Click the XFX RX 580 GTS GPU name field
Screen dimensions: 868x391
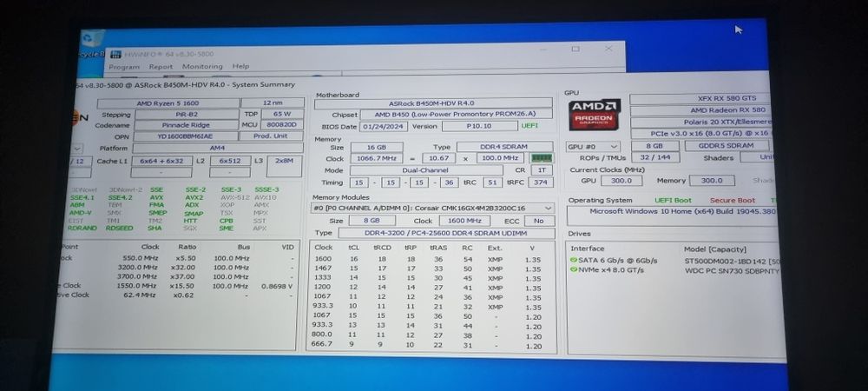pyautogui.click(x=700, y=98)
